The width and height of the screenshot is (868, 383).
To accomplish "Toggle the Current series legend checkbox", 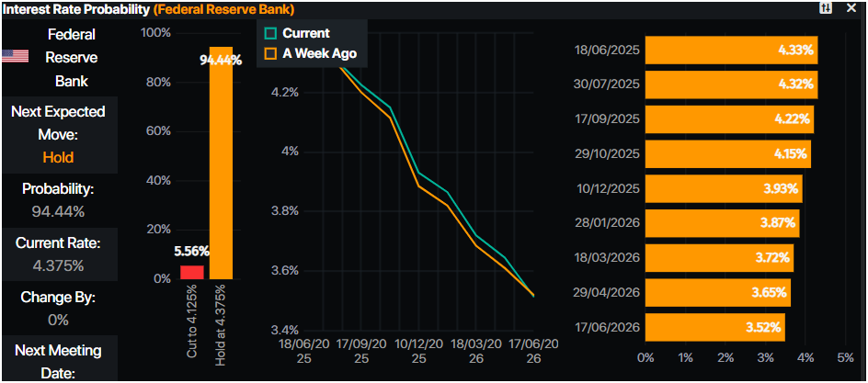I will click(x=270, y=33).
